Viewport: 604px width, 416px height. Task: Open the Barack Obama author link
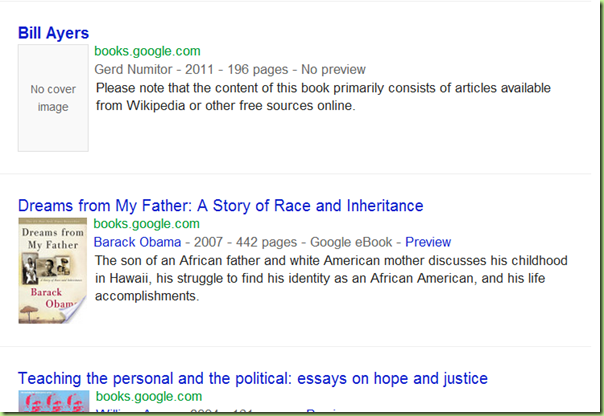click(x=138, y=242)
